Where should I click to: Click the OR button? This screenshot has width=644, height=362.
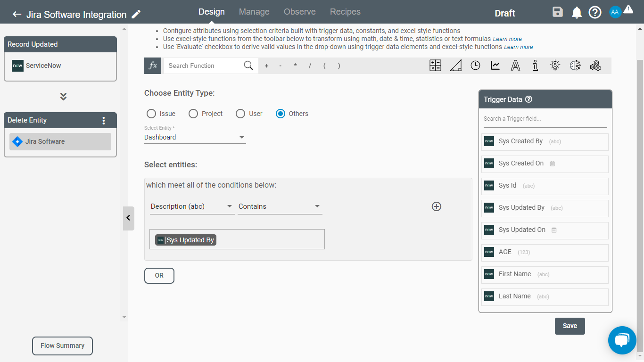(159, 276)
